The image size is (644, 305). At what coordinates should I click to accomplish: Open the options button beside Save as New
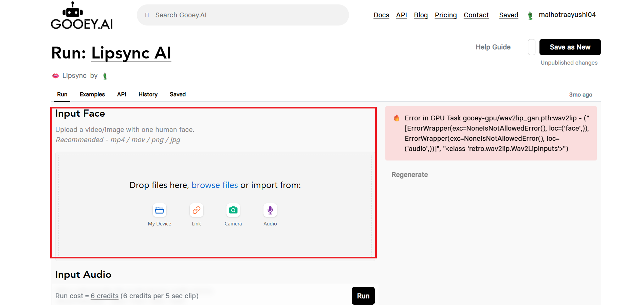[x=531, y=47]
